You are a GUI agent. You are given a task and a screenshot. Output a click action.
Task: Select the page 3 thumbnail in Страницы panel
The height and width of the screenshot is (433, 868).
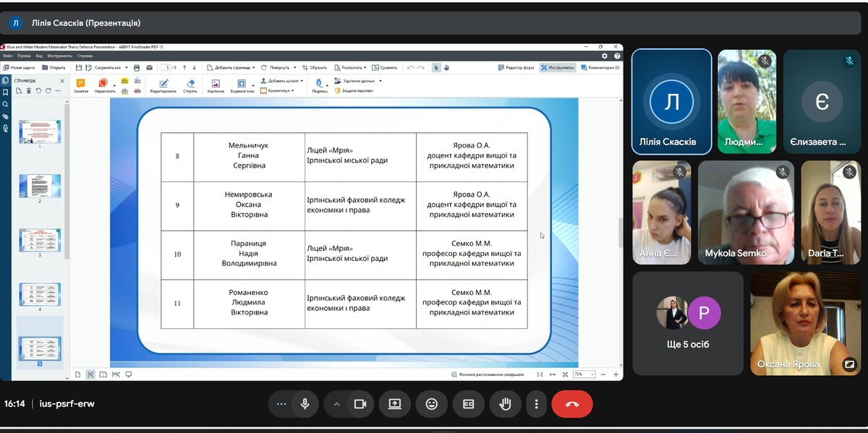40,240
